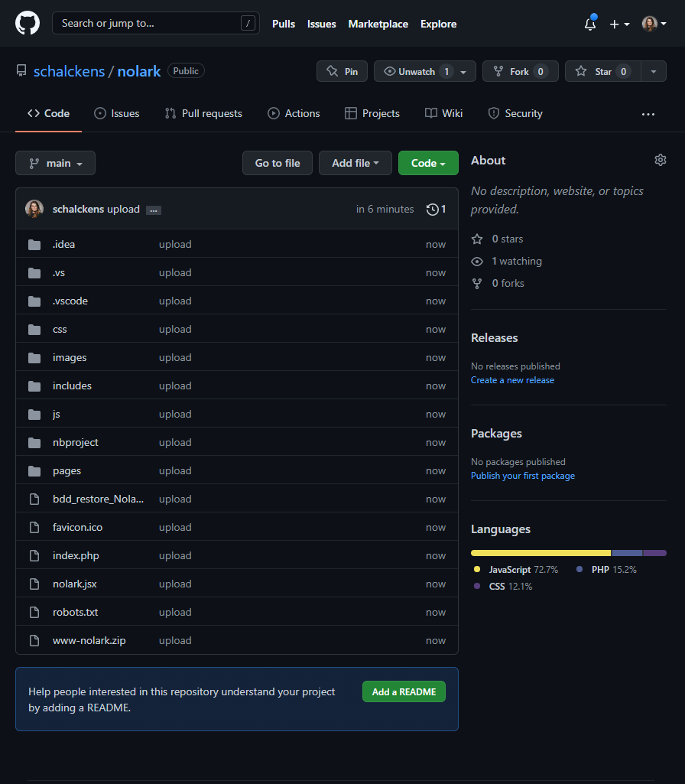Open star lists dropdown arrow
The height and width of the screenshot is (784, 685).
654,71
